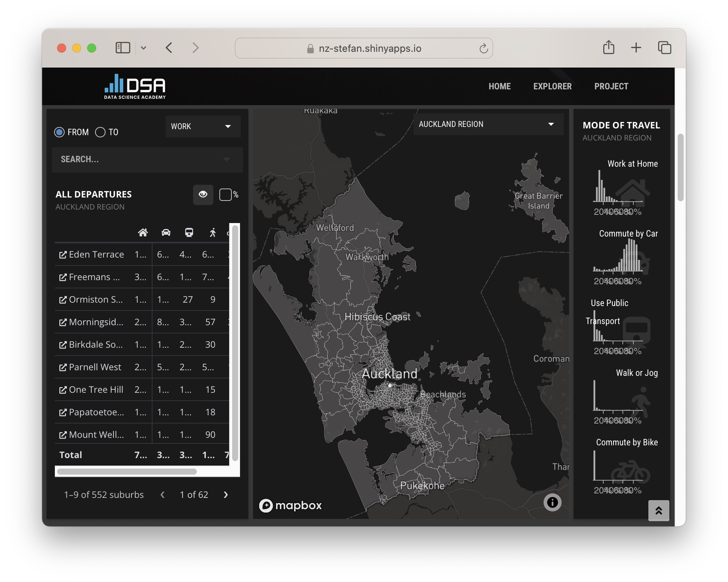Select the FROM radio button
Viewport: 728px width, 582px height.
pyautogui.click(x=59, y=132)
